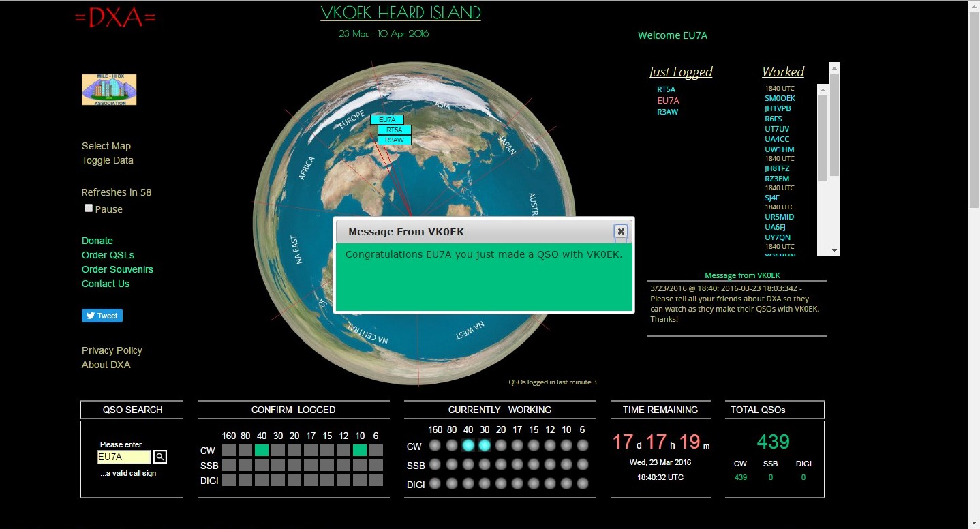Viewport: 980px width, 529px height.
Task: Open the About DXA page
Action: point(106,365)
